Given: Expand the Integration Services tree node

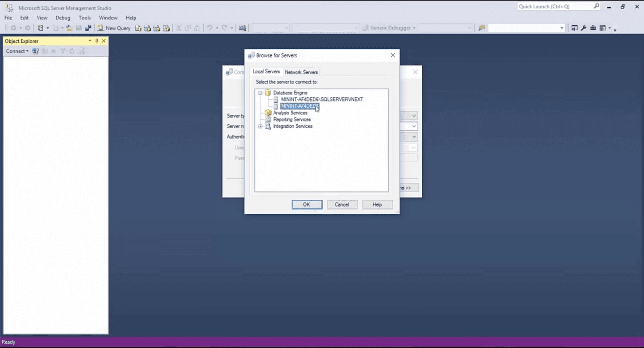Looking at the screenshot, I should pyautogui.click(x=260, y=126).
